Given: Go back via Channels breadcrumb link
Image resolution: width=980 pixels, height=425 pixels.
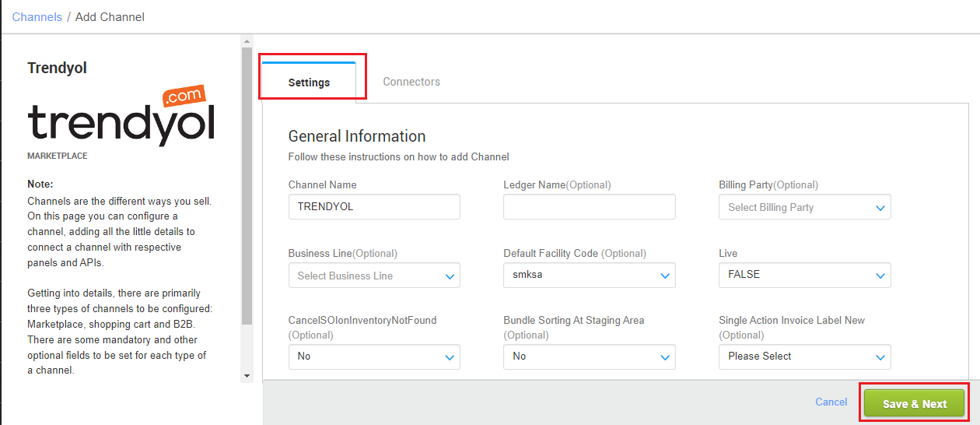Looking at the screenshot, I should [37, 16].
